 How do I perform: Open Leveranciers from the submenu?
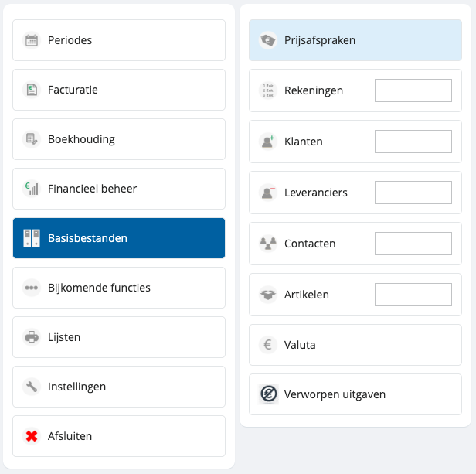pos(315,193)
